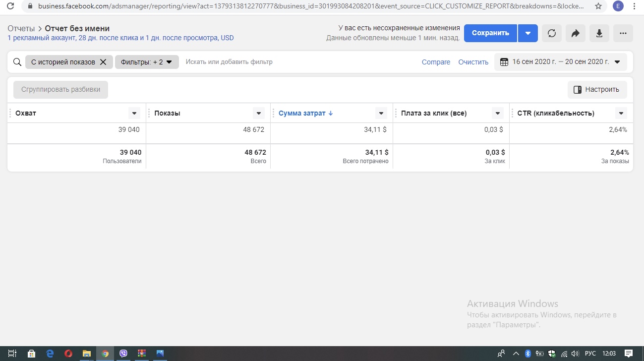The width and height of the screenshot is (644, 361).
Task: Open Плата за клик (все) column dropdown
Action: tap(498, 114)
